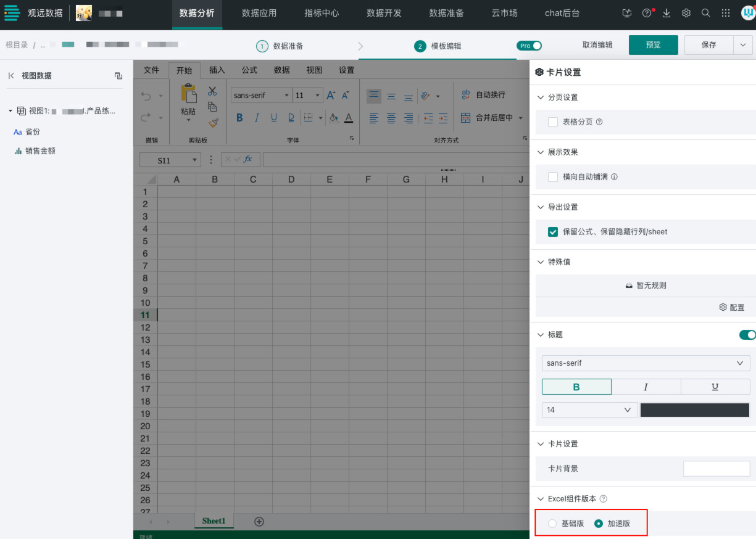Select the 基础版 radio button
Viewport: 756px width, 539px height.
click(552, 524)
